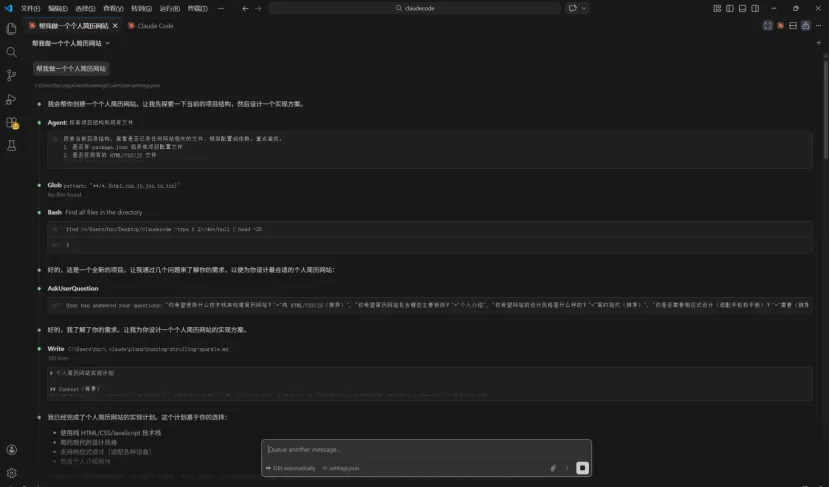
Task: Open the 终端(T) menu
Action: point(197,8)
